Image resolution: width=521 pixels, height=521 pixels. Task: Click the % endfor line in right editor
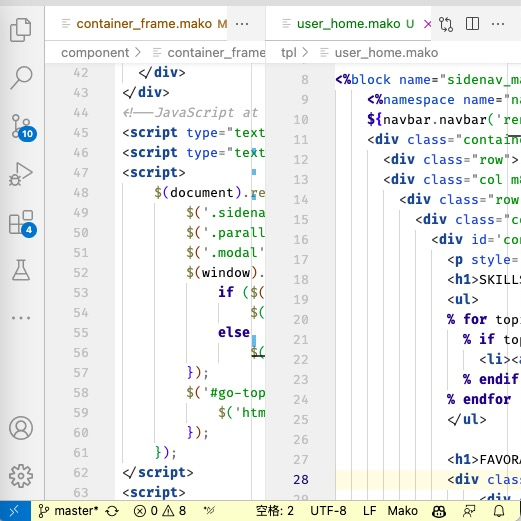(479, 399)
